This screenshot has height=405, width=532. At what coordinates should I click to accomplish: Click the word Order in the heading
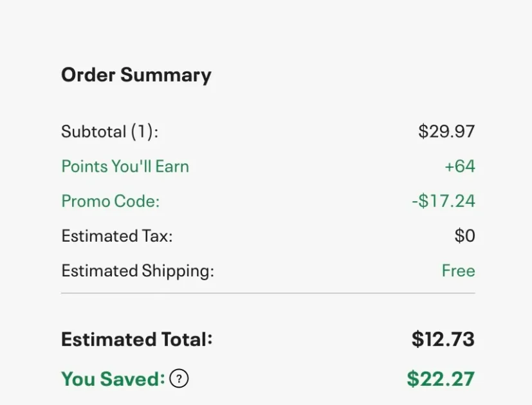[x=88, y=75]
